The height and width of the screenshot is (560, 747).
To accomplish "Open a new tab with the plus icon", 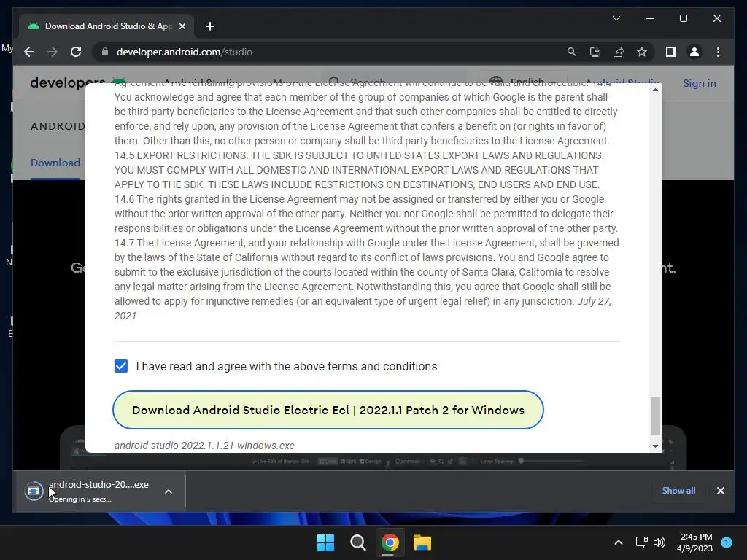I will click(209, 26).
